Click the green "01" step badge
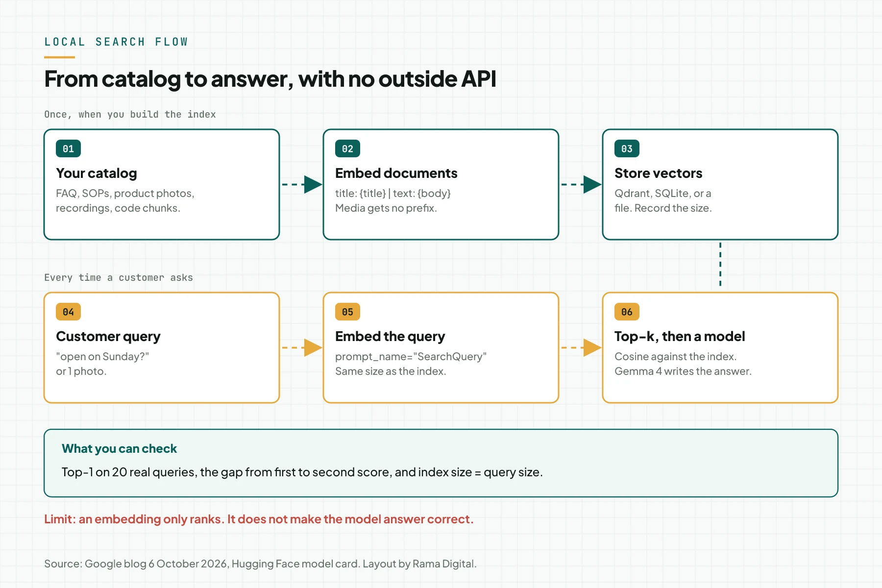 click(68, 148)
